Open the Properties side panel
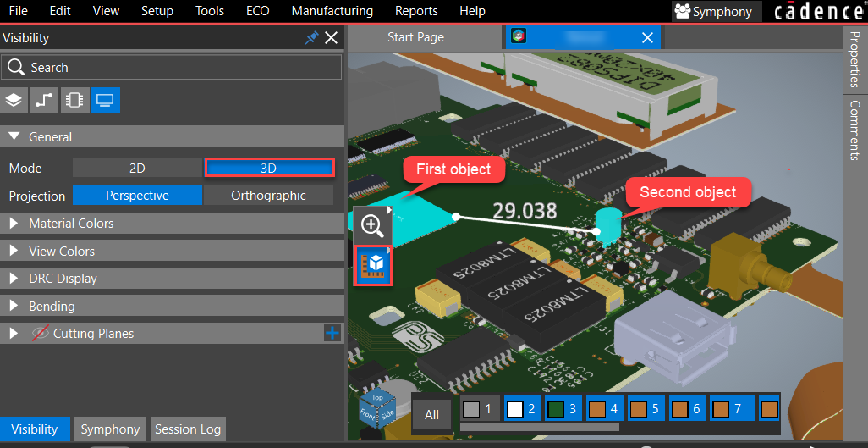This screenshot has width=868, height=448. [855, 59]
